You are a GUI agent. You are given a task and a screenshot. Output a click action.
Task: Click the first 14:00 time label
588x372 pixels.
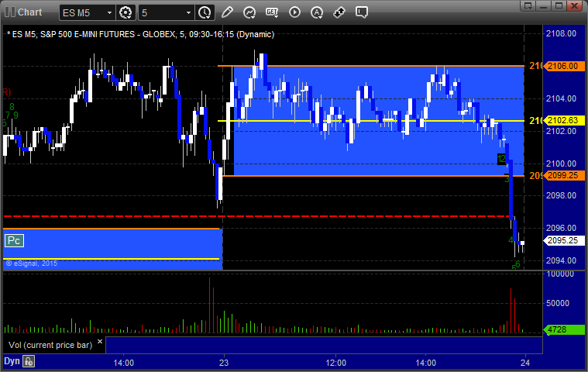[124, 363]
